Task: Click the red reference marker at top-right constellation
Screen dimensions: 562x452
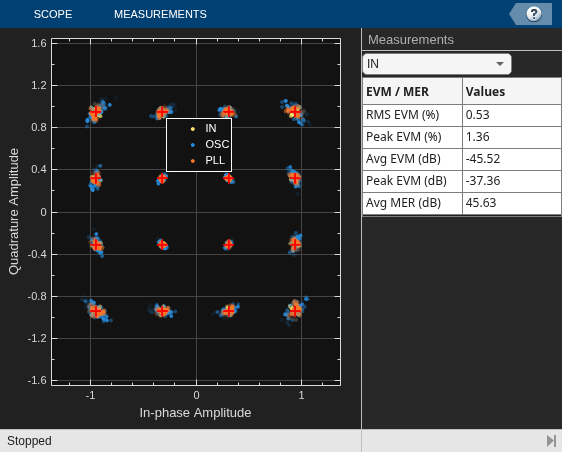Action: (295, 112)
